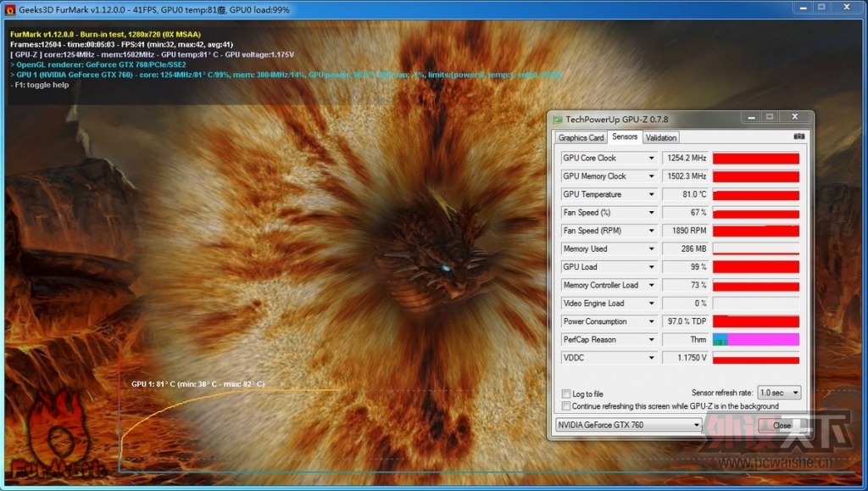Click the 81.0 °C temperature value
Viewport: 868px width, 491px height.
tap(685, 195)
